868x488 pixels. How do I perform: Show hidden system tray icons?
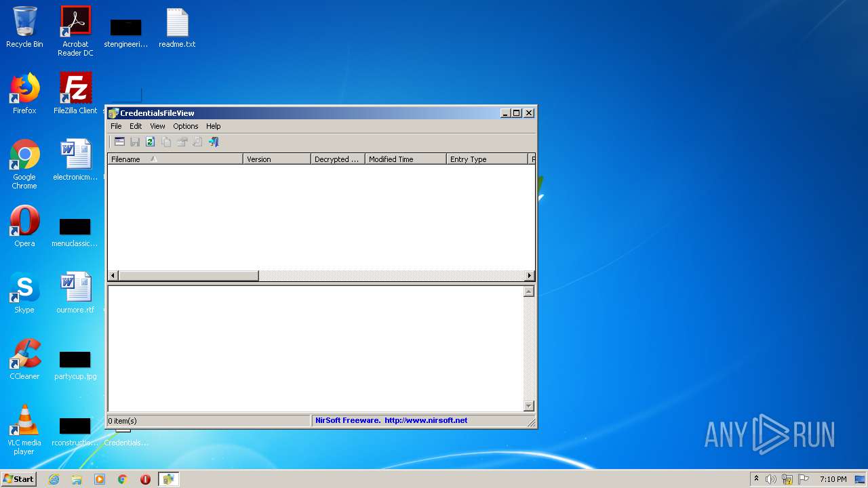[x=757, y=479]
